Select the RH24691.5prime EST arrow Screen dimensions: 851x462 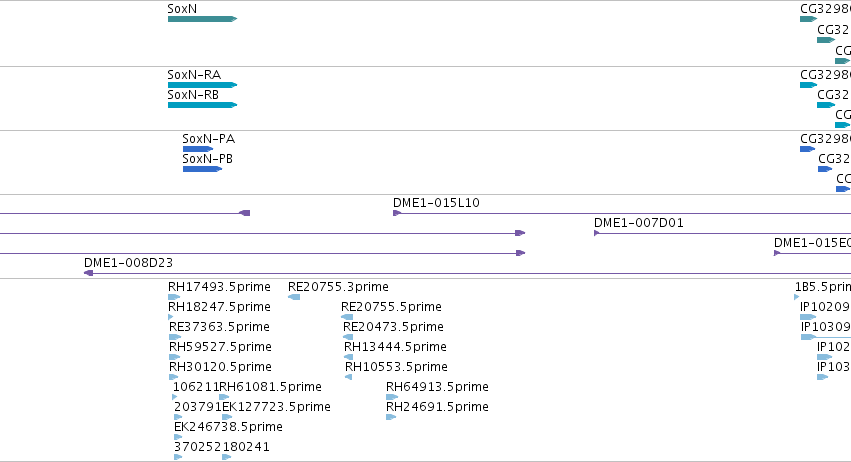pos(391,417)
